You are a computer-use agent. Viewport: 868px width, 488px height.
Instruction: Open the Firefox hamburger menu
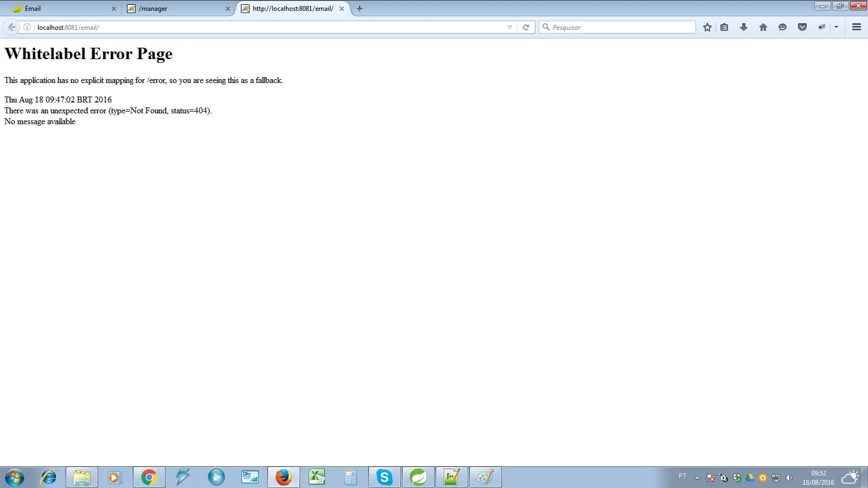(857, 27)
